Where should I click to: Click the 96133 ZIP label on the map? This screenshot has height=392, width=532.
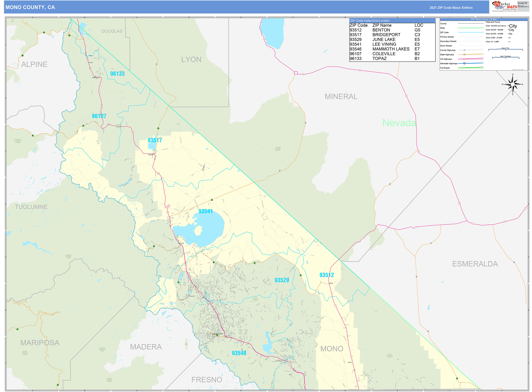pos(117,74)
